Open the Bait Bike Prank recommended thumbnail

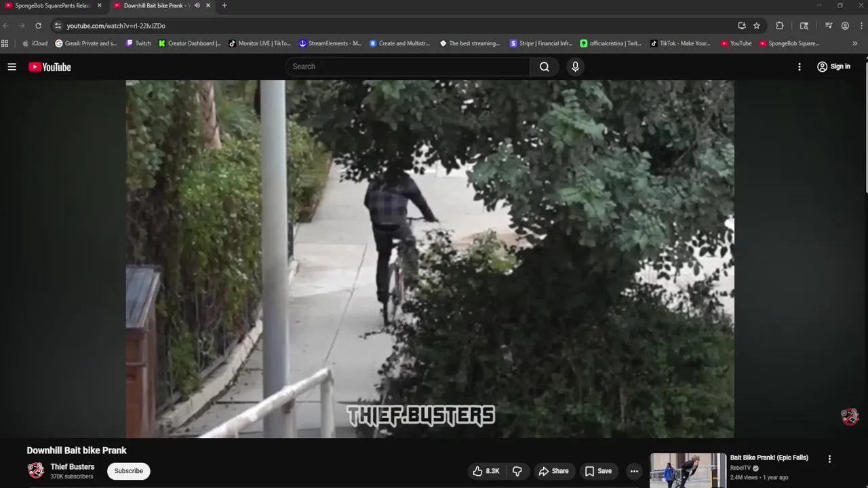[x=688, y=470]
